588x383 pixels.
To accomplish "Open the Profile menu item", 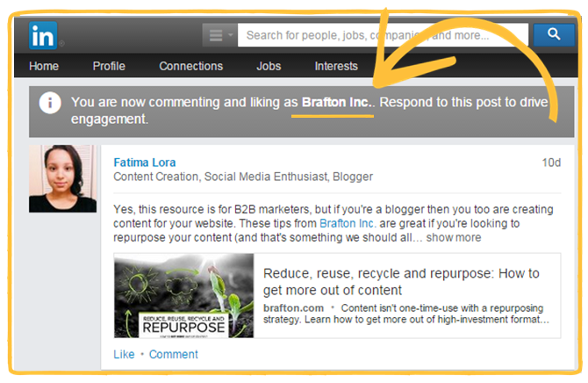I will (x=109, y=66).
